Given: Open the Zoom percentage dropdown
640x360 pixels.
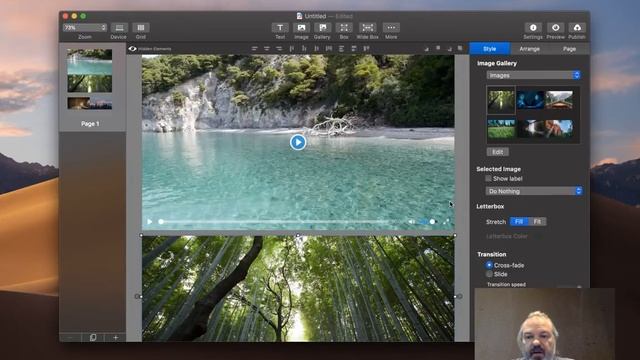Looking at the screenshot, I should coord(85,28).
